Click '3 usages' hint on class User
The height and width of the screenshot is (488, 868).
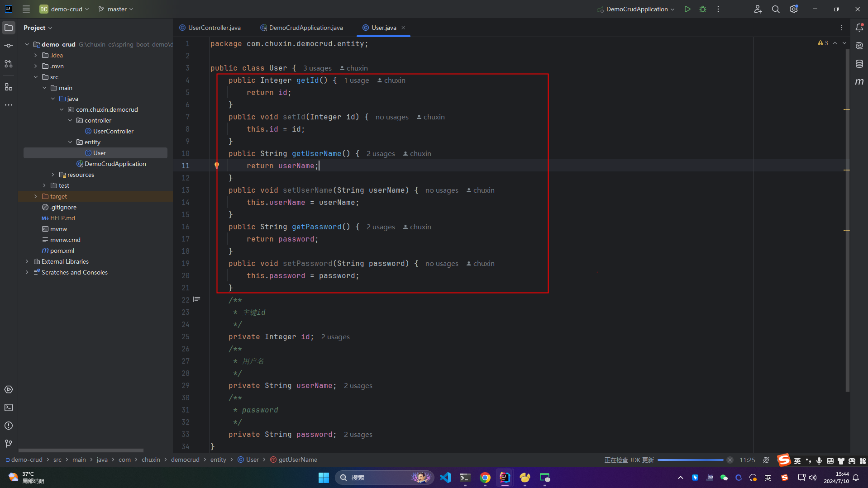pos(317,68)
